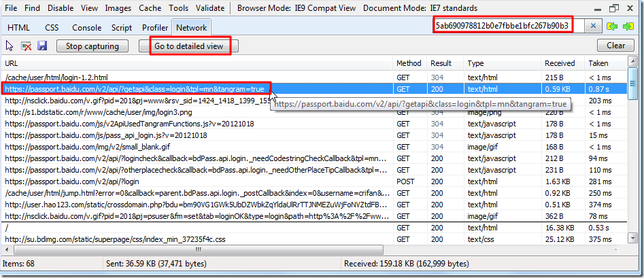Select the nsclick v.gif pj=psuser row
The image size is (644, 278).
pos(314,215)
